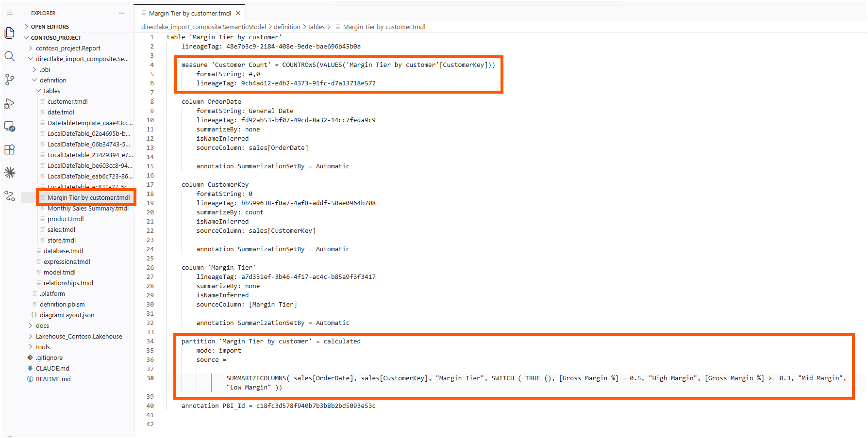The height and width of the screenshot is (438, 868).
Task: Open diagramLayout.json file
Action: pos(67,315)
